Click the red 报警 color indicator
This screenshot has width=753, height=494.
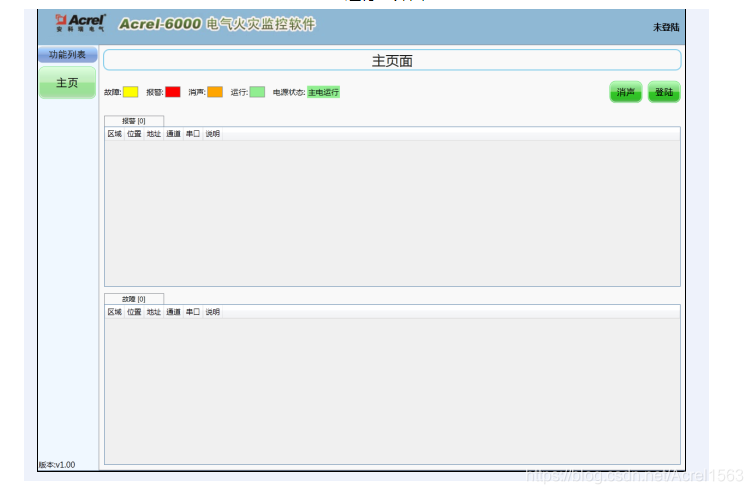coord(173,92)
